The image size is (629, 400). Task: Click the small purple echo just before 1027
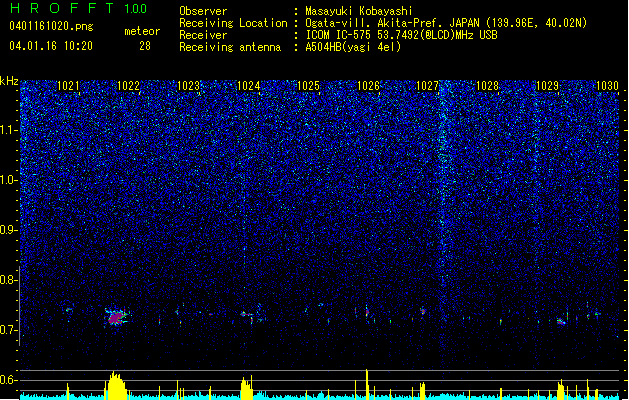click(x=422, y=310)
